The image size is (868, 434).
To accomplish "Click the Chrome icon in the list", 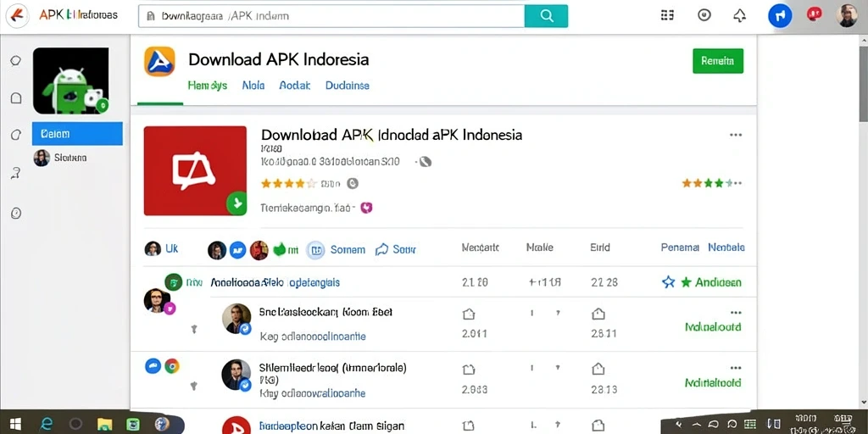I will coord(172,366).
